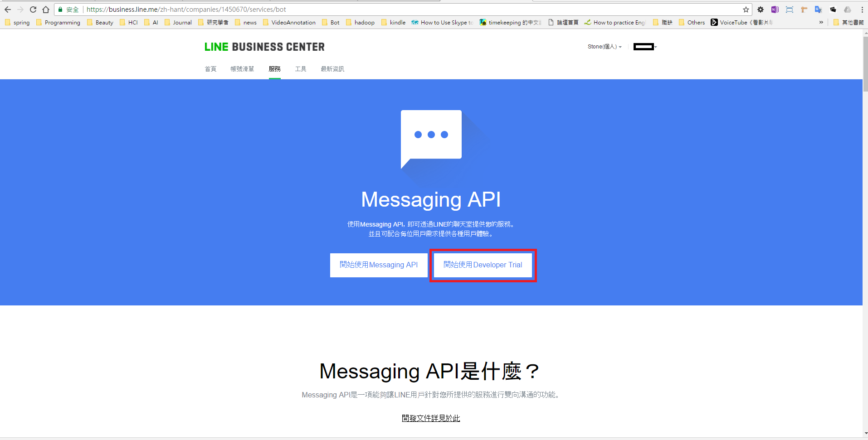Screen dimensions: 868x440
Task: Click the screen capture extension icon
Action: tap(790, 10)
